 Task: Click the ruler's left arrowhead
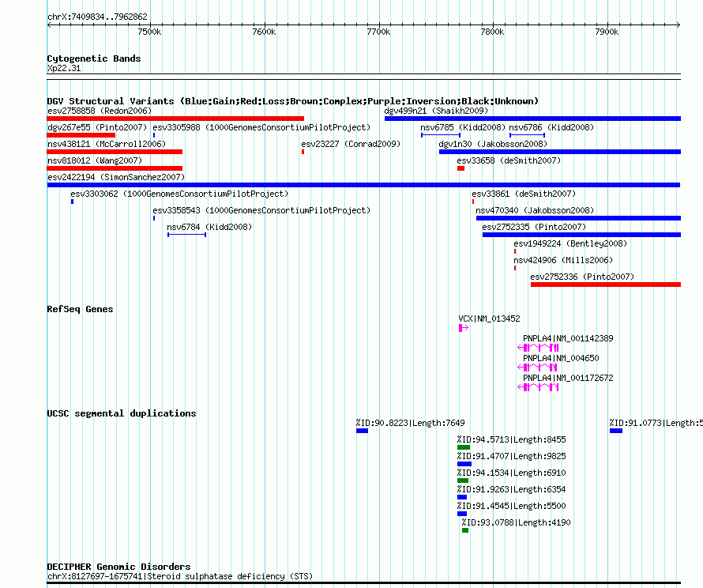click(x=49, y=25)
